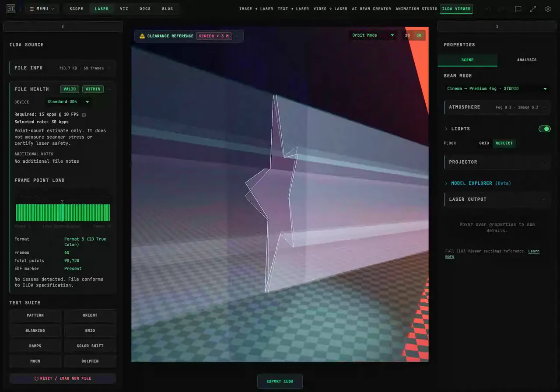The width and height of the screenshot is (560, 392).
Task: Switch to the Analysis tab
Action: pos(527,60)
